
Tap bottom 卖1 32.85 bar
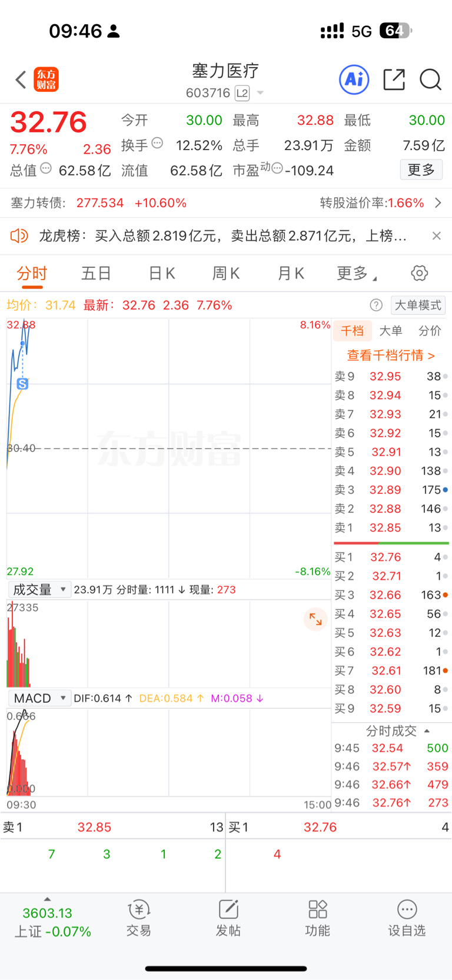pos(112,827)
